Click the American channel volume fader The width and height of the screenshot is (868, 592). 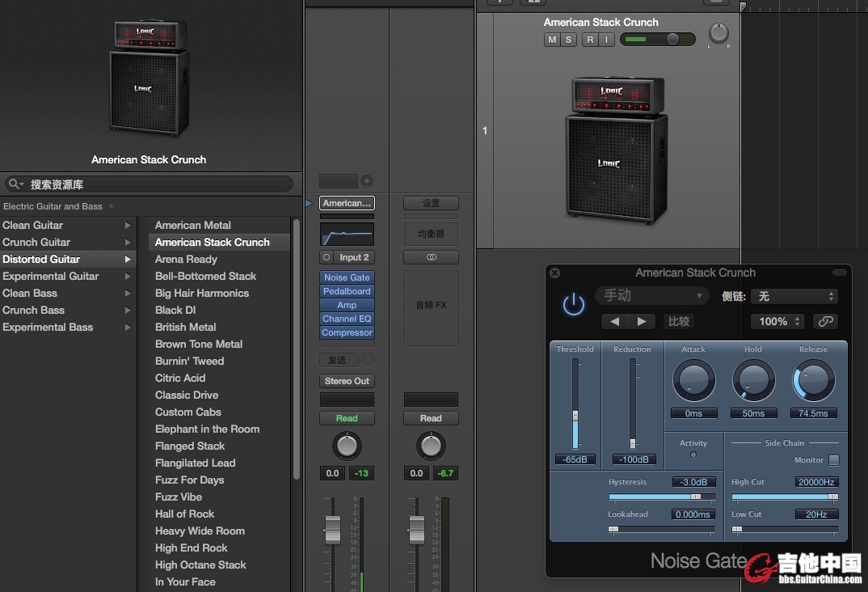click(333, 530)
